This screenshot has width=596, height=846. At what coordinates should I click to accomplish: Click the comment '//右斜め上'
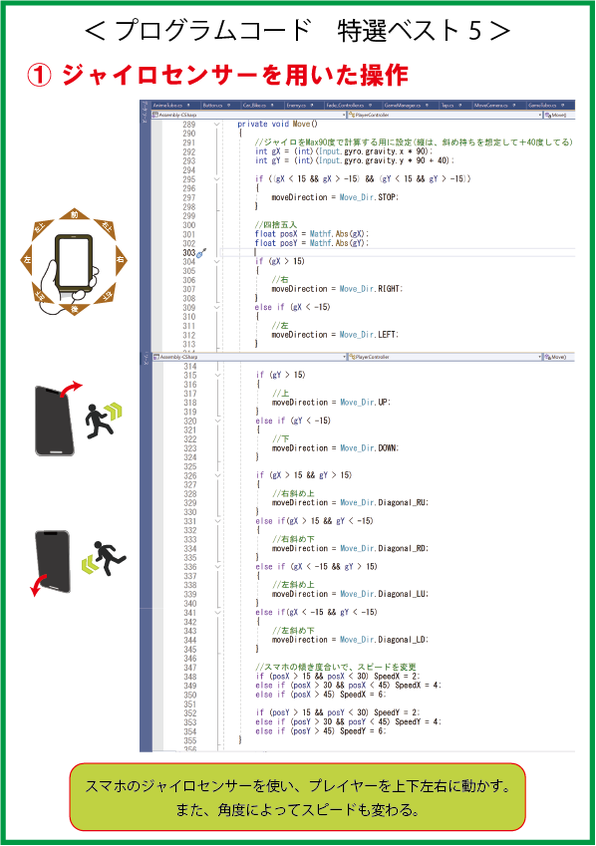click(x=293, y=494)
